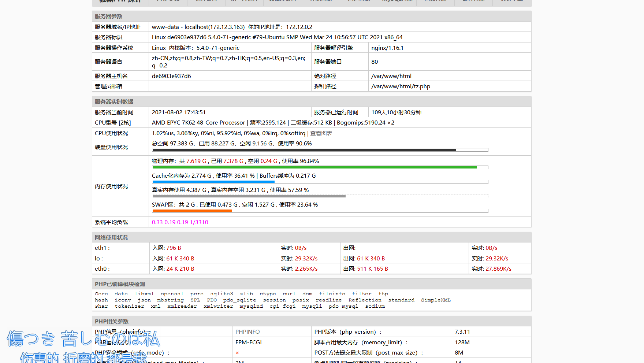644x363 pixels.
Task: Click the green physical memory usage bar
Action: click(x=320, y=167)
